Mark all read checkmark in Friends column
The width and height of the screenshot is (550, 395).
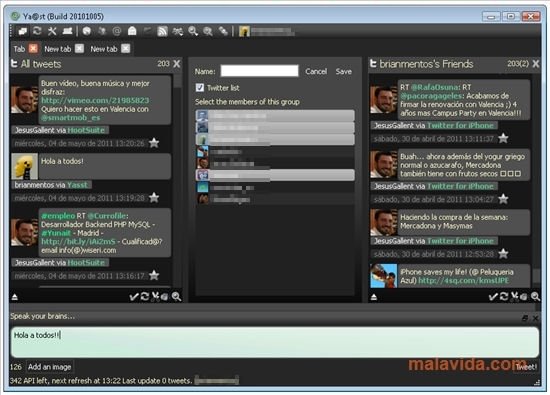493,297
